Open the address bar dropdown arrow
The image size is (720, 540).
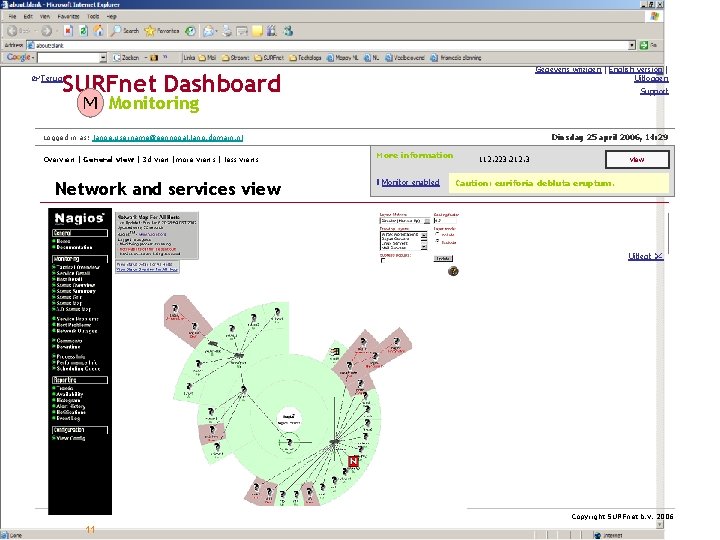(x=632, y=45)
